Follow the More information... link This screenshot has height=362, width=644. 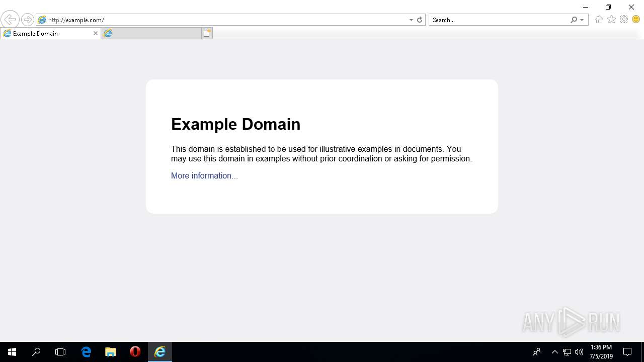tap(204, 175)
